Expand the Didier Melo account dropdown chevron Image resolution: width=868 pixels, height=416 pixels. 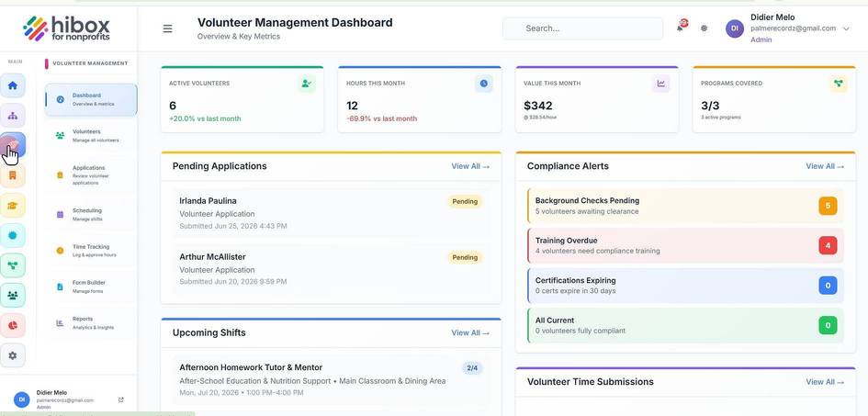pos(846,28)
